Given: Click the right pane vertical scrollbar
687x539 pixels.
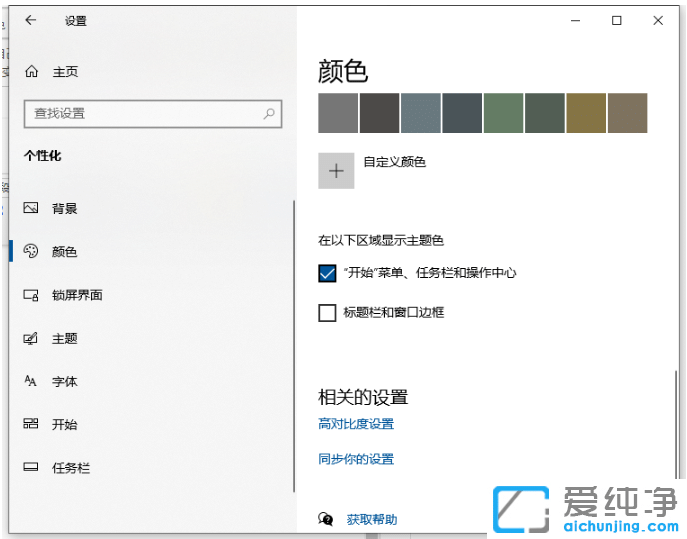Looking at the screenshot, I should pyautogui.click(x=677, y=430).
